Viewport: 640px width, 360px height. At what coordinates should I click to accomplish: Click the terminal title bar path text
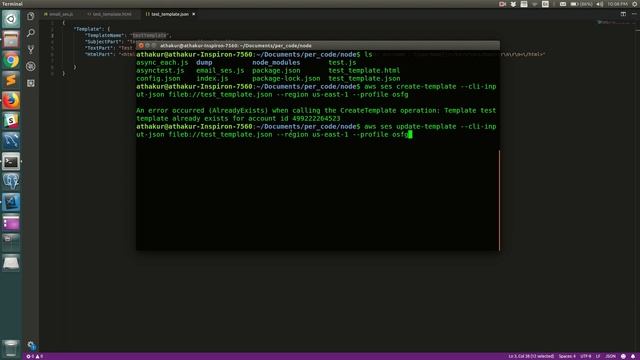236,46
